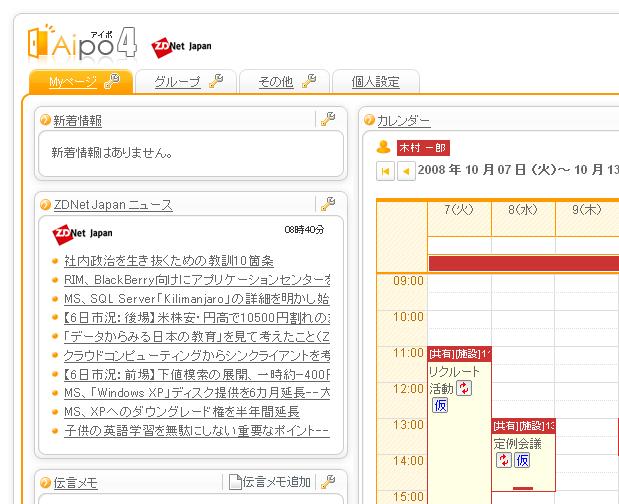This screenshot has width=619, height=504.
Task: Open the 伝言メモ panel title link
Action: click(x=75, y=483)
